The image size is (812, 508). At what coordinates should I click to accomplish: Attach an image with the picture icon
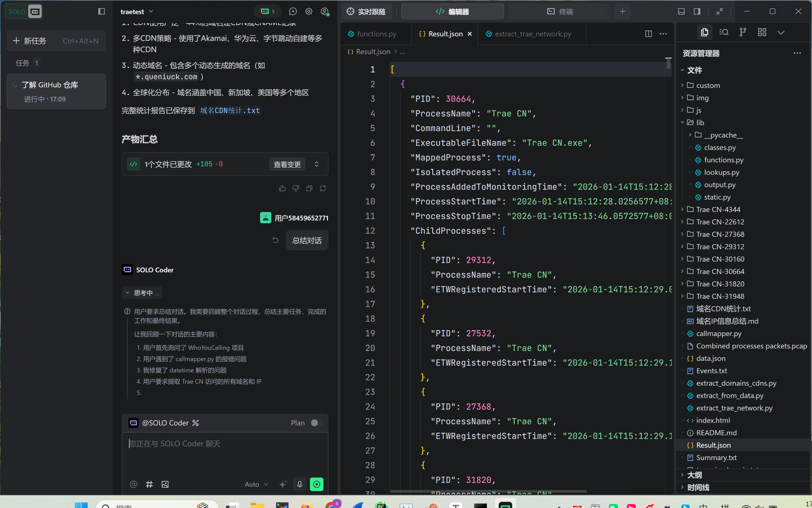(165, 484)
